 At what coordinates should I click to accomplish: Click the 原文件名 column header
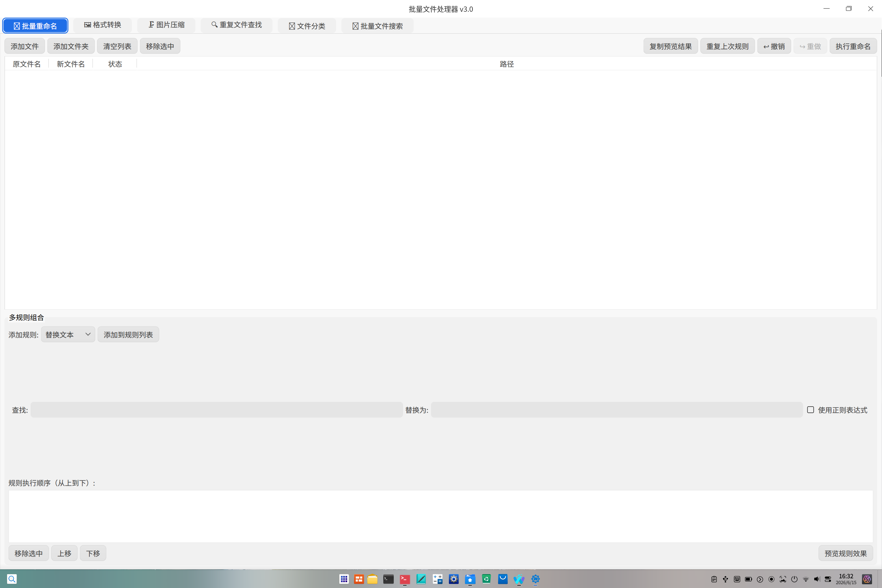click(27, 64)
